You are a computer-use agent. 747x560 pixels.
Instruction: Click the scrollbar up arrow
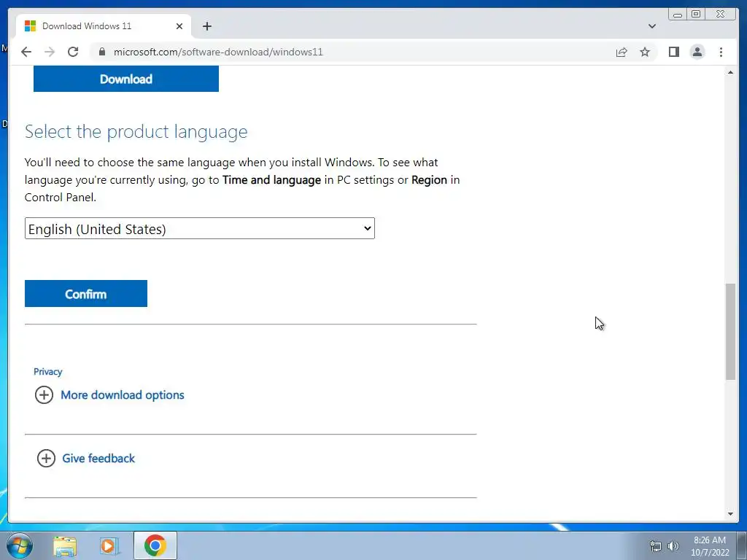(x=730, y=72)
